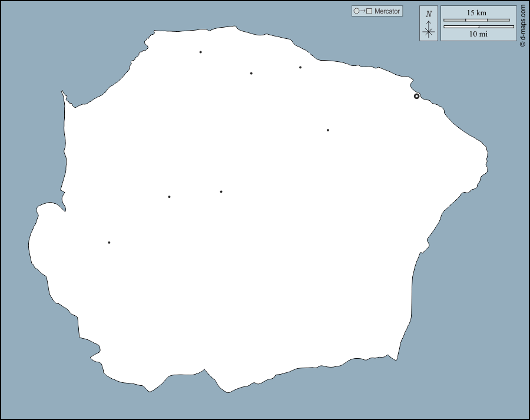Viewport: 530px width, 420px height.
Task: Select the capital ring marker on northeast coast
Action: [416, 96]
